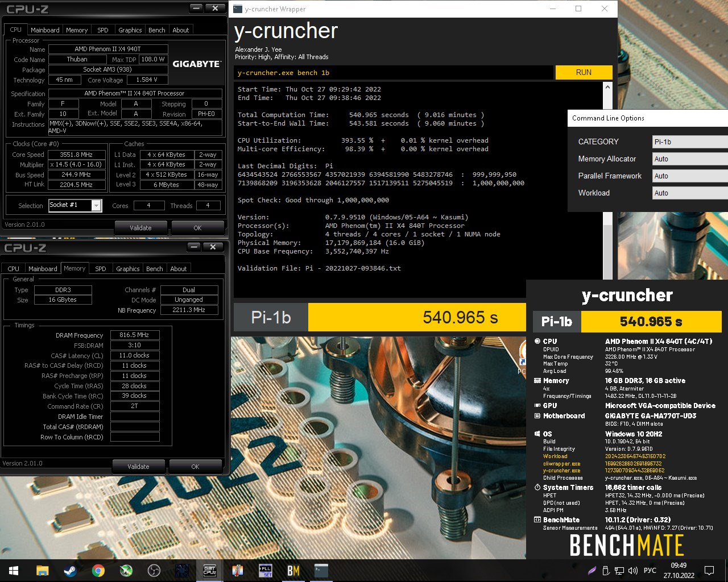Open SPD tab in lower CPU-Z window
The width and height of the screenshot is (728, 582).
click(x=101, y=269)
